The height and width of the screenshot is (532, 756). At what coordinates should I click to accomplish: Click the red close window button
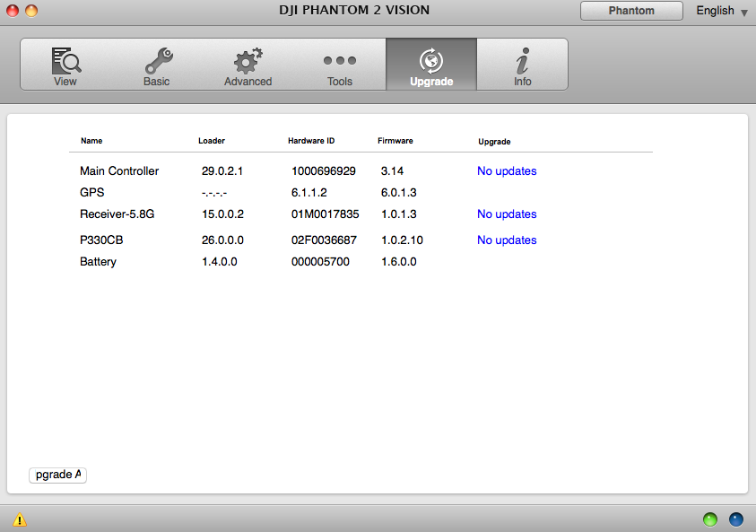click(x=13, y=11)
